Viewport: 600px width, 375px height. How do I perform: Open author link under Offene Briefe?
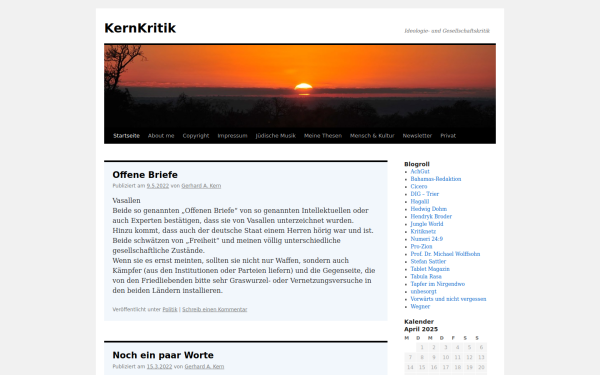[201, 186]
